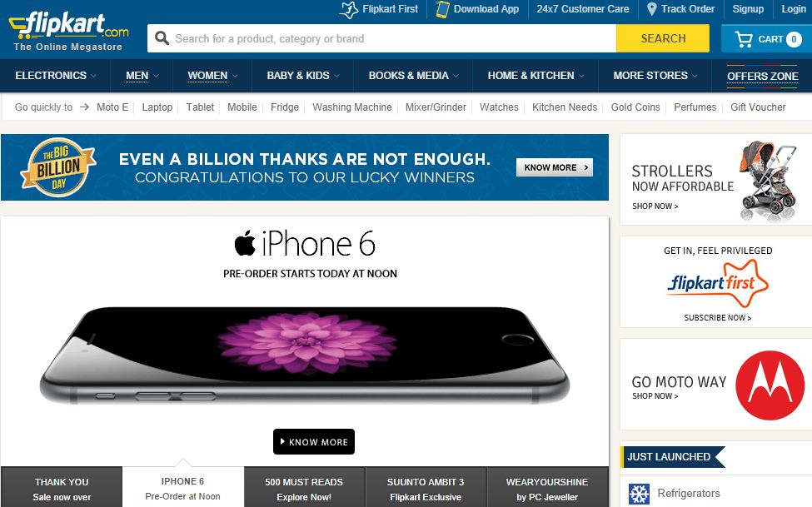812x507 pixels.
Task: Click the Motorola logo
Action: click(x=770, y=385)
